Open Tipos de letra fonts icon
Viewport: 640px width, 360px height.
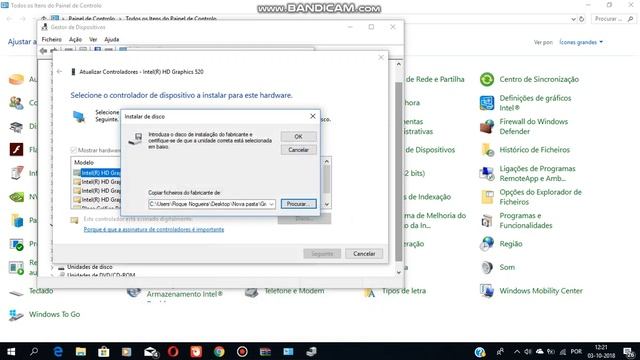tap(369, 292)
